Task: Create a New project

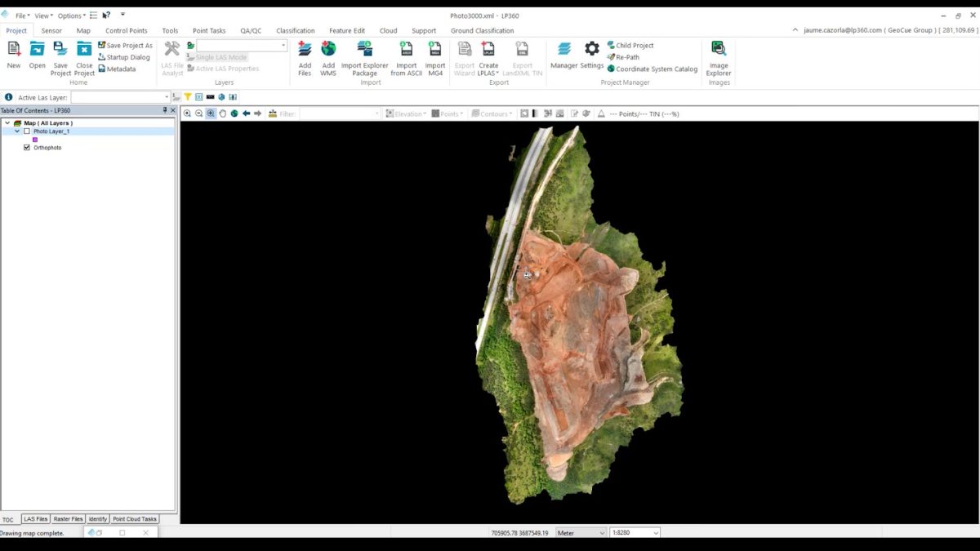Action: pos(14,56)
